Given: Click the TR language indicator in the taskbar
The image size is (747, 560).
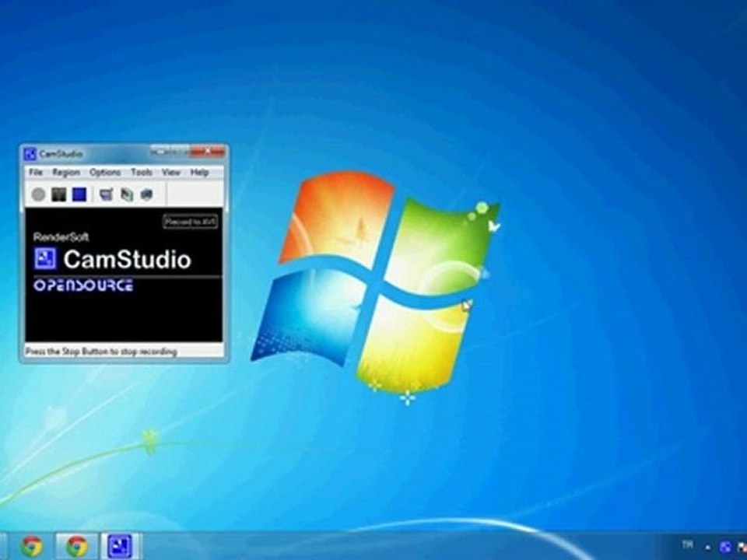Looking at the screenshot, I should 687,544.
